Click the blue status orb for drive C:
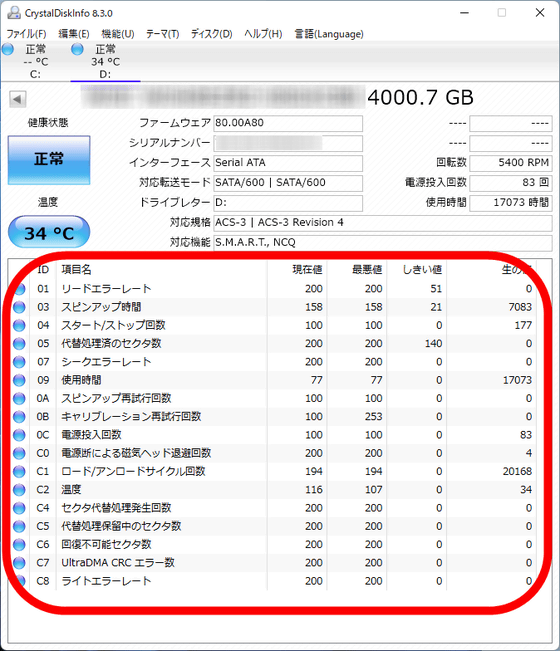This screenshot has height=651, width=560. click(x=8, y=49)
